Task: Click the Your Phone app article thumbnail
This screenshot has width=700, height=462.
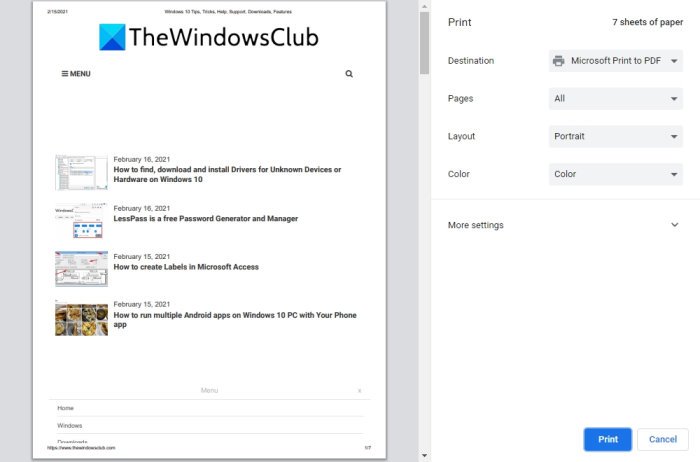Action: [81, 319]
